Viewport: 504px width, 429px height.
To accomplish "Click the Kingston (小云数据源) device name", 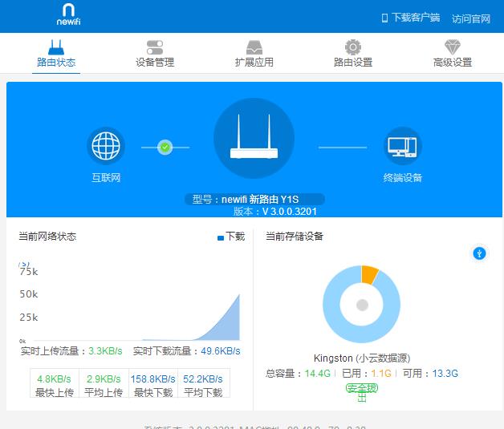I will point(362,358).
